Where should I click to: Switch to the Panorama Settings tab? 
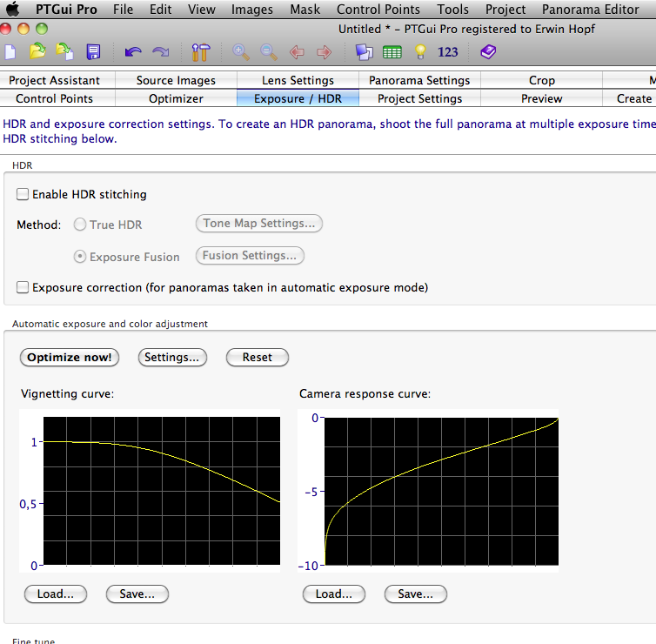click(419, 80)
